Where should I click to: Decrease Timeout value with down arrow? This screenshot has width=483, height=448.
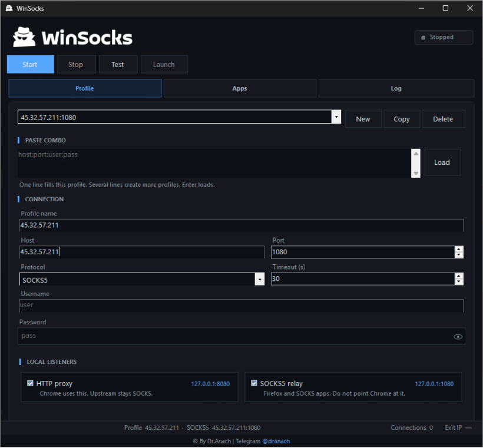coord(459,282)
